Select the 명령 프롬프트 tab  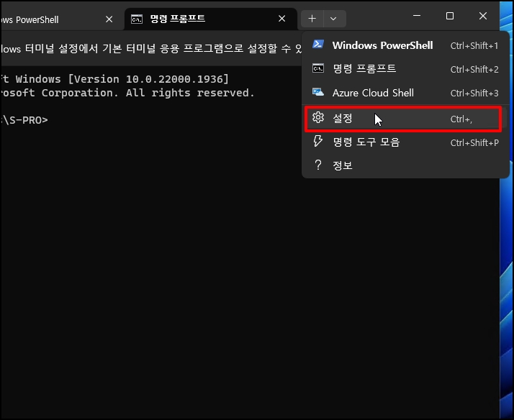[210, 19]
